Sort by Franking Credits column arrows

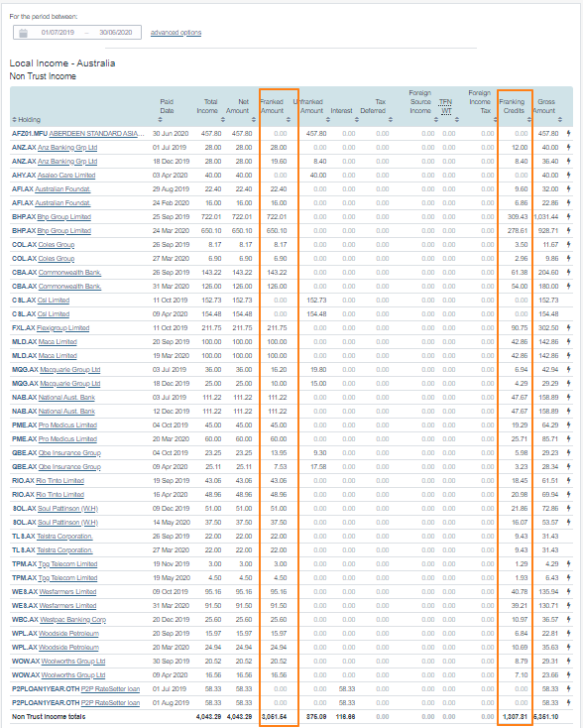(x=529, y=120)
